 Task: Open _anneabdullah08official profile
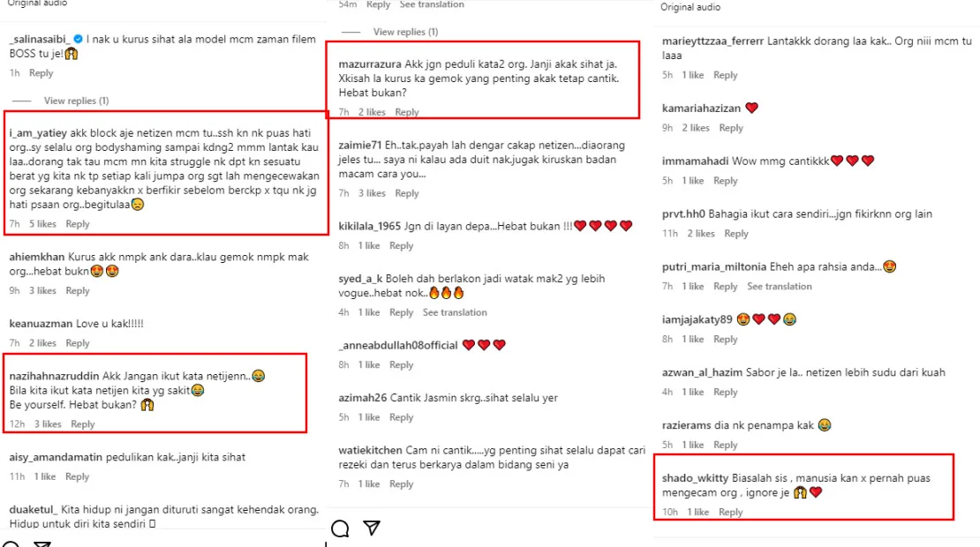(x=398, y=345)
